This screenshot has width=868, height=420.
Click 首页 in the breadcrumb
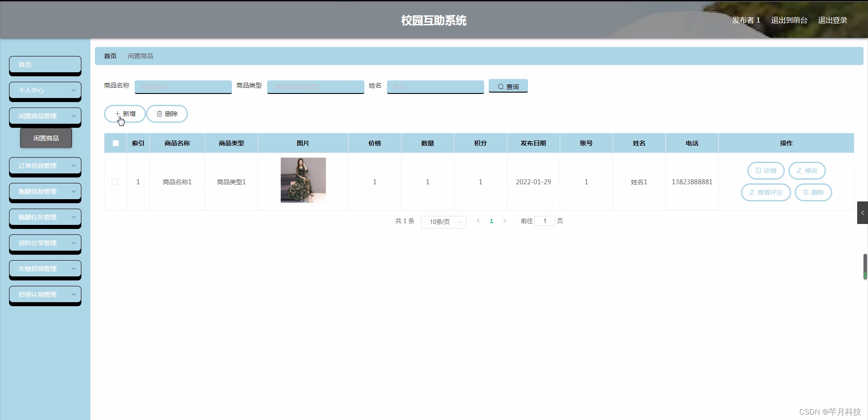(110, 56)
